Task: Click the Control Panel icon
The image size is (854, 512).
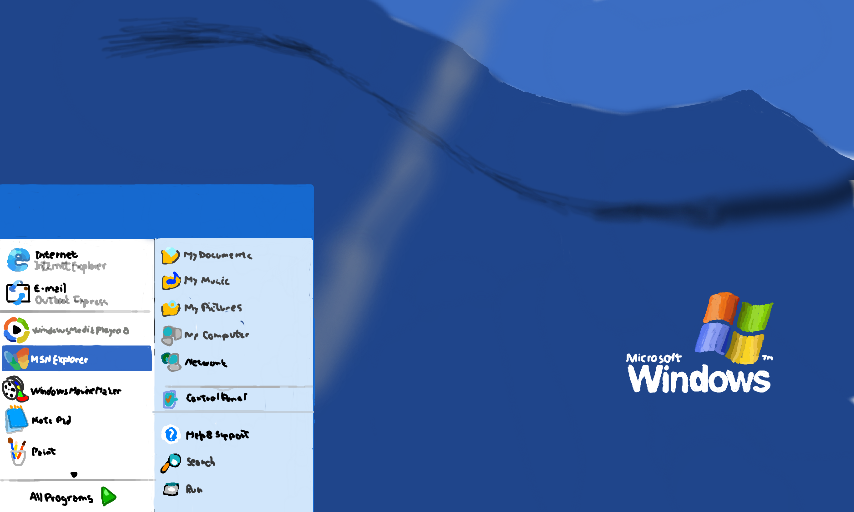Action: [x=170, y=398]
